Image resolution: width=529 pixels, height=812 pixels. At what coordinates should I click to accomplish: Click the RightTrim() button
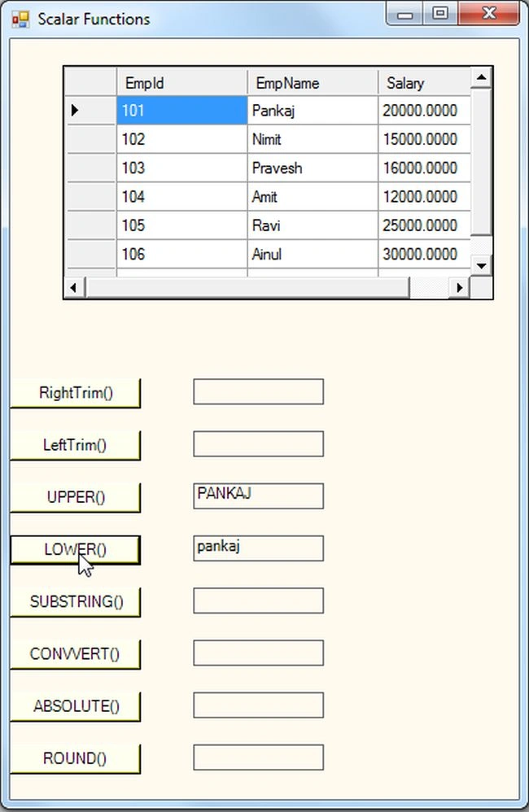point(75,393)
